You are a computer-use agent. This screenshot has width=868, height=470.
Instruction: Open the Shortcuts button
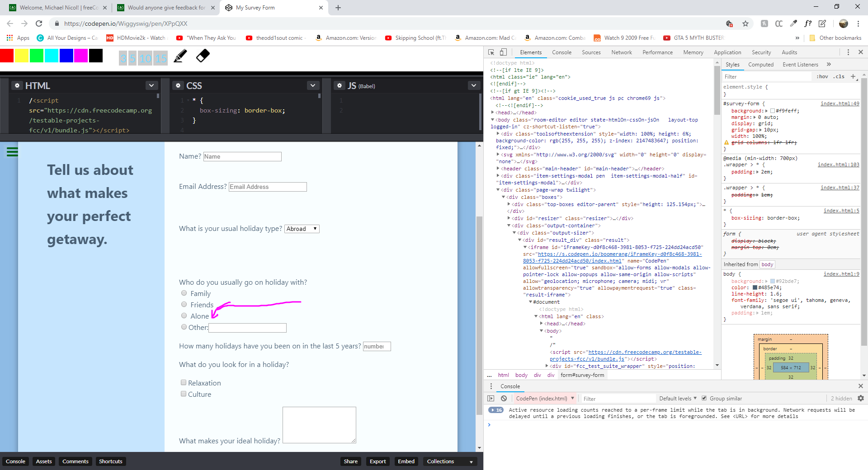[110, 461]
